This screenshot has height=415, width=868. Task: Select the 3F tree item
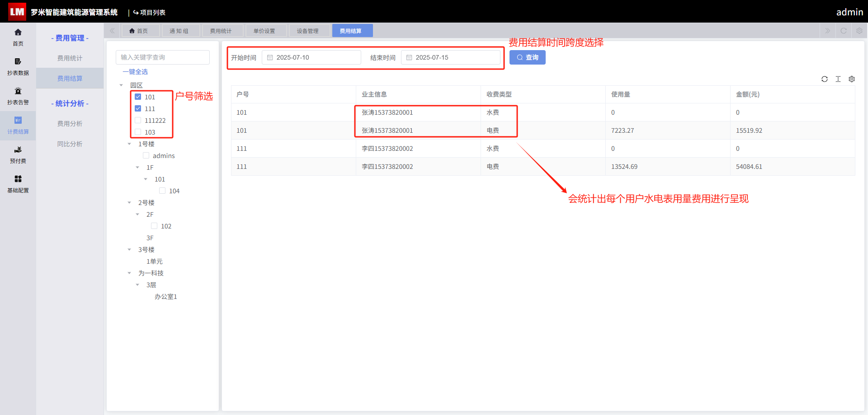click(x=150, y=238)
